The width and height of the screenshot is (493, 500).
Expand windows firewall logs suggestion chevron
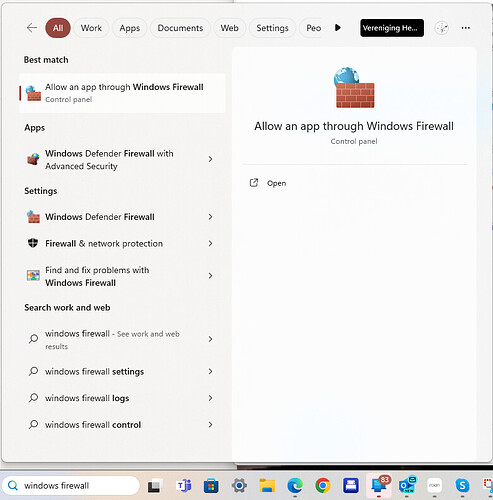(210, 398)
